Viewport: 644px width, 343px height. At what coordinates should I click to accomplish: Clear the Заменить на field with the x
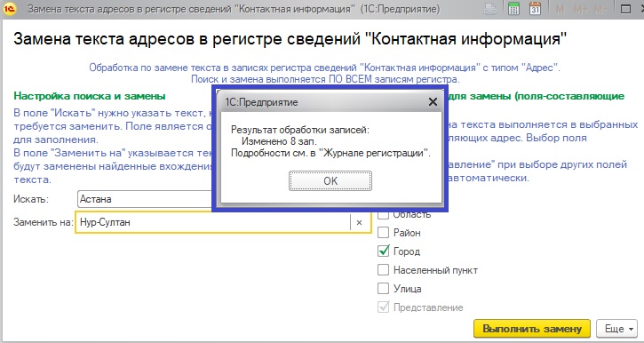click(360, 222)
